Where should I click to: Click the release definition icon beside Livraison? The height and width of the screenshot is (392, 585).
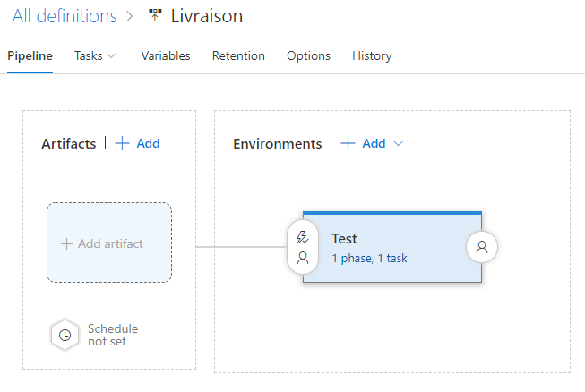pos(155,15)
